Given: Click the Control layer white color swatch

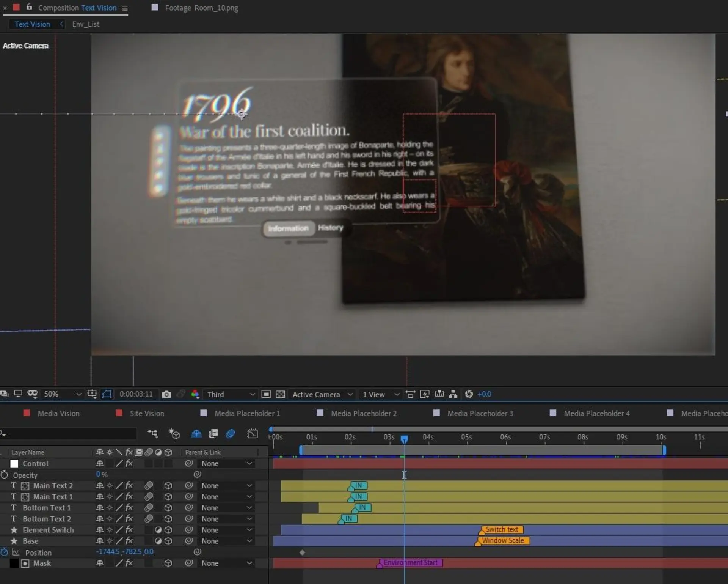Looking at the screenshot, I should click(14, 463).
